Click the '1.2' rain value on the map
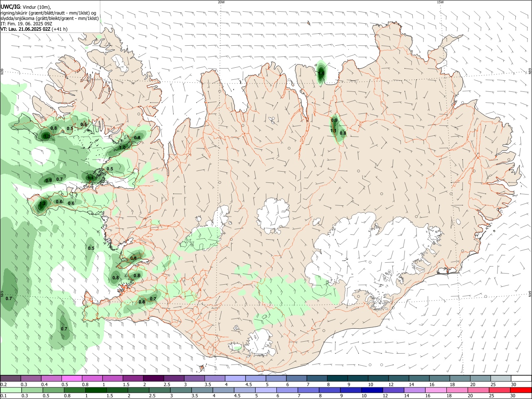 tap(42, 204)
